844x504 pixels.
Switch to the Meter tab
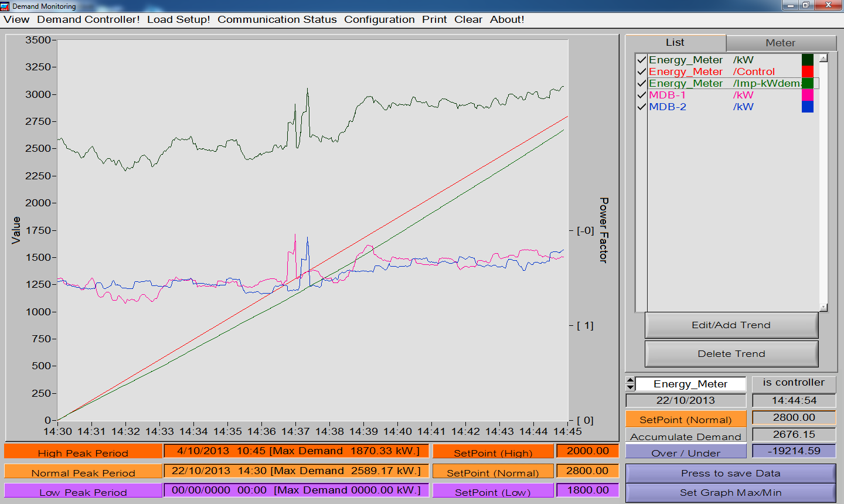point(781,43)
